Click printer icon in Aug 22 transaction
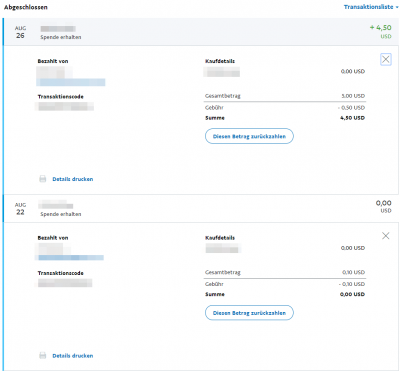Image resolution: width=400 pixels, height=371 pixels. click(43, 356)
